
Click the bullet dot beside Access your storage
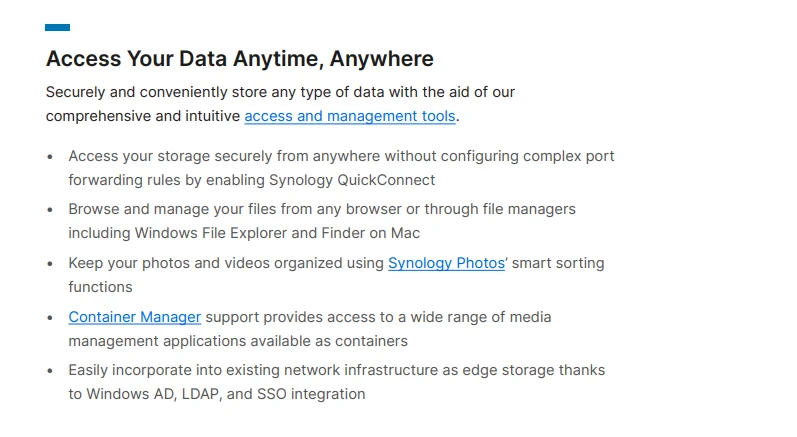pyautogui.click(x=50, y=157)
